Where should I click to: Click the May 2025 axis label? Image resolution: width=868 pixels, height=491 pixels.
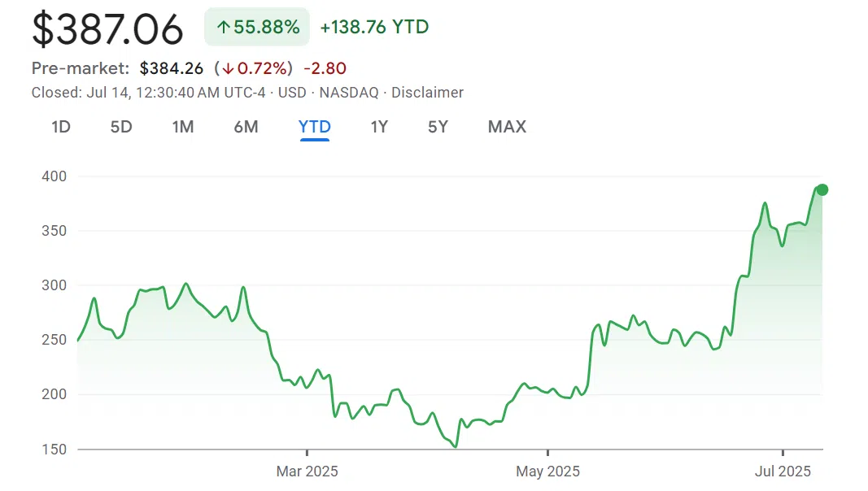[548, 471]
